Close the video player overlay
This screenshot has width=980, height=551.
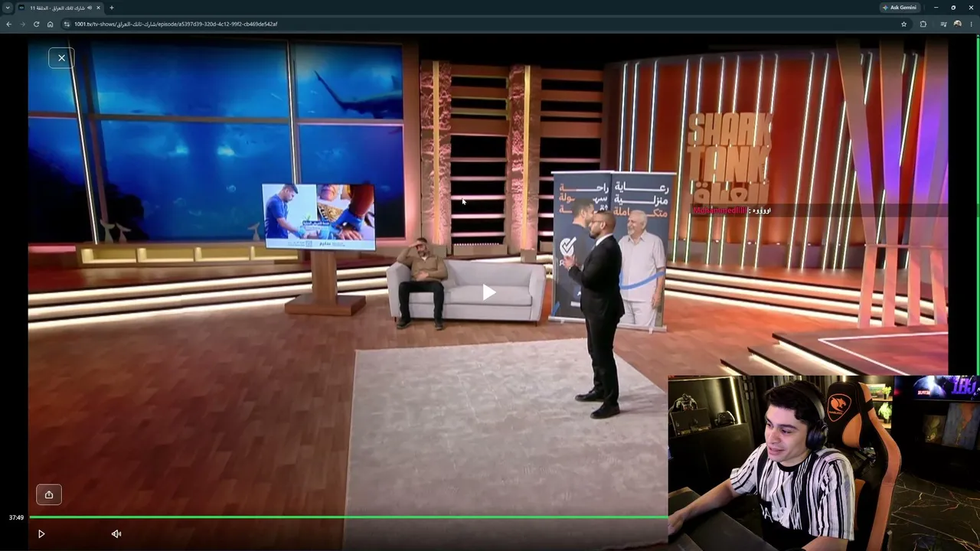pos(61,57)
